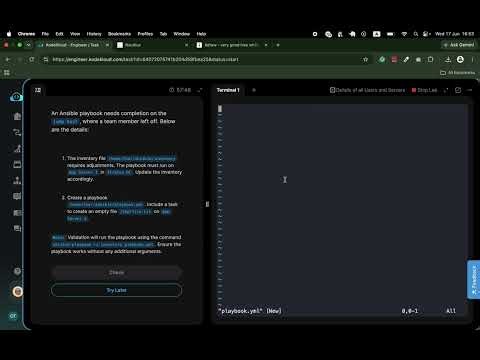Click the red extension icon
Viewport: 480px width, 360px height.
click(x=394, y=59)
